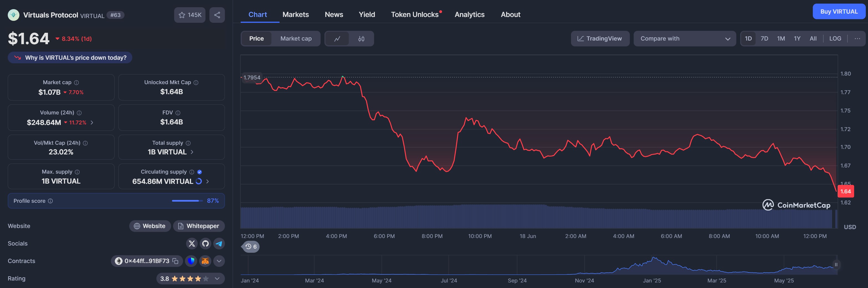Click the MetaMask fox icon
868x288 pixels.
[205, 261]
